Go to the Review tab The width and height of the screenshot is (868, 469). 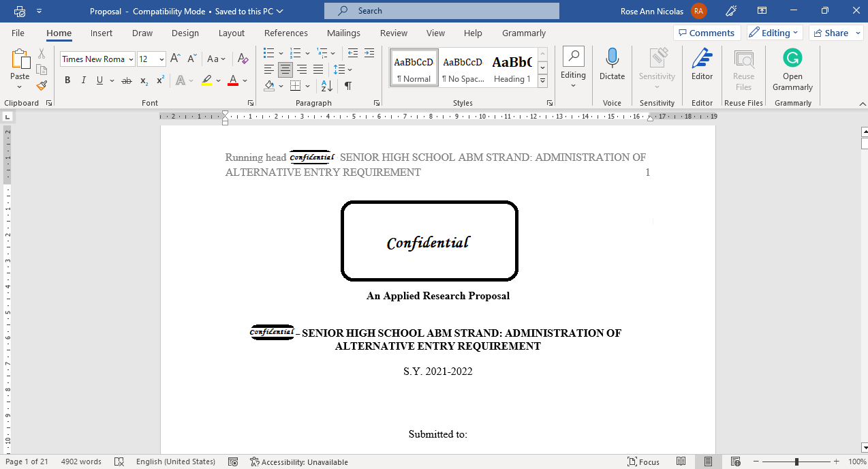pyautogui.click(x=394, y=33)
